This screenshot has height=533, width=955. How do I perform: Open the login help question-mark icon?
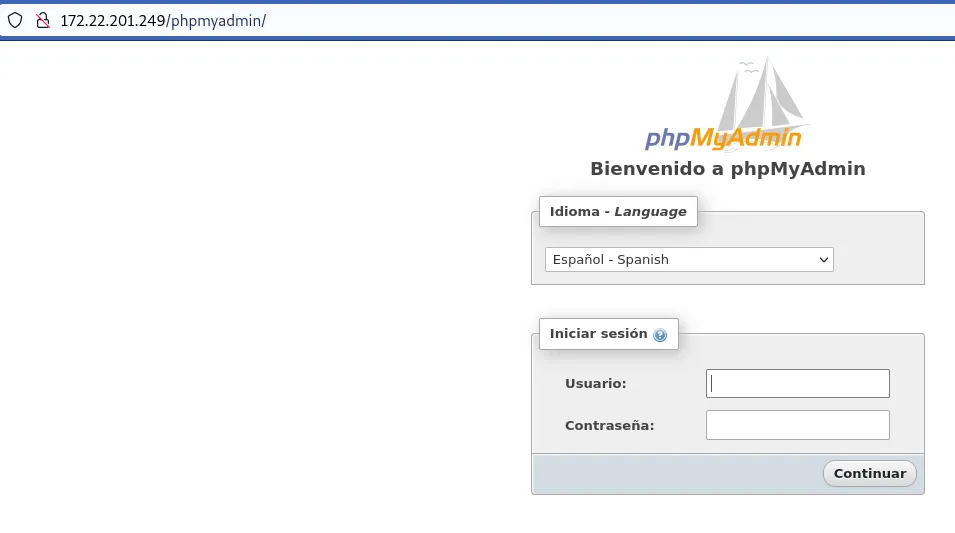click(x=660, y=334)
